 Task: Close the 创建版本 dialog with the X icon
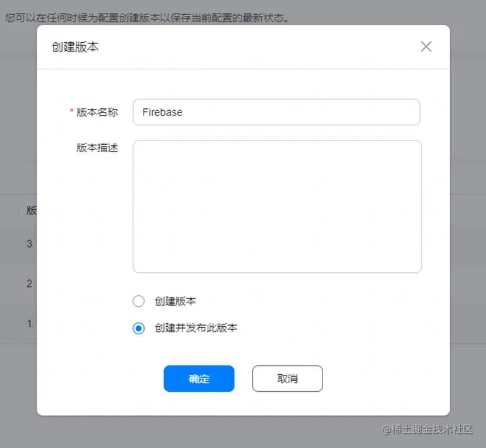(x=426, y=47)
